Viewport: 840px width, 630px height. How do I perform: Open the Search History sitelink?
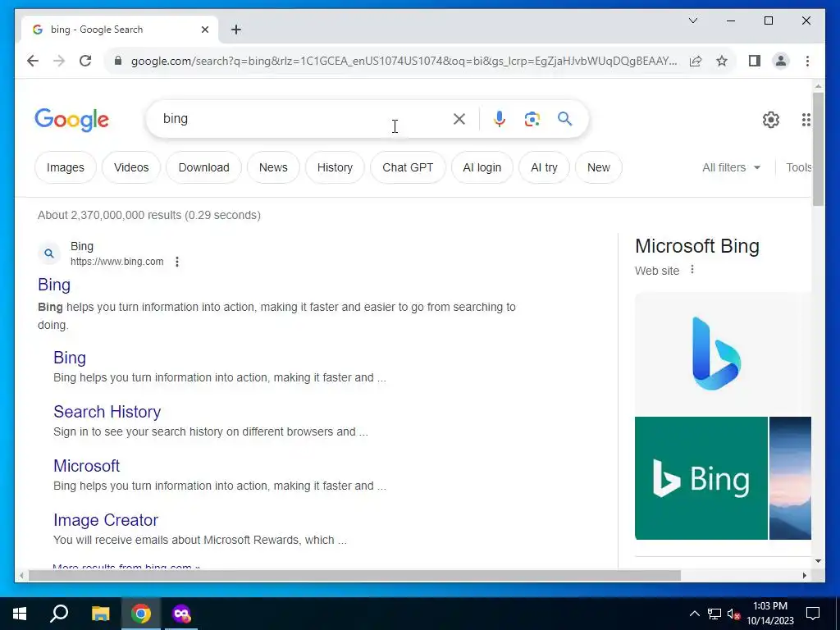tap(107, 412)
